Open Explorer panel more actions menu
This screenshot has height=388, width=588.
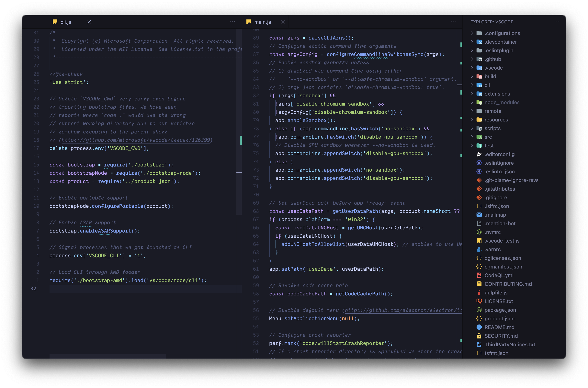[557, 22]
